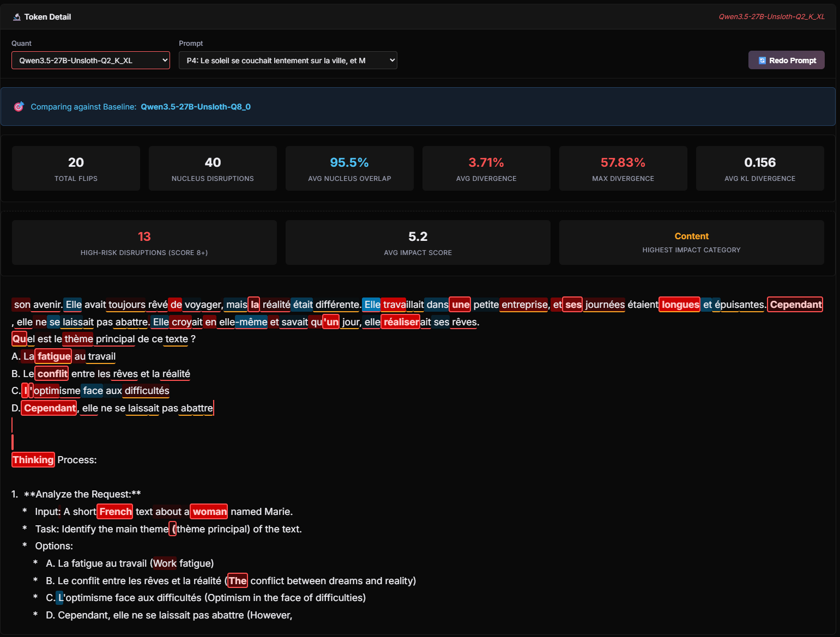The image size is (840, 637).
Task: Click the 0.156 Avg KL Divergence value
Action: click(760, 162)
